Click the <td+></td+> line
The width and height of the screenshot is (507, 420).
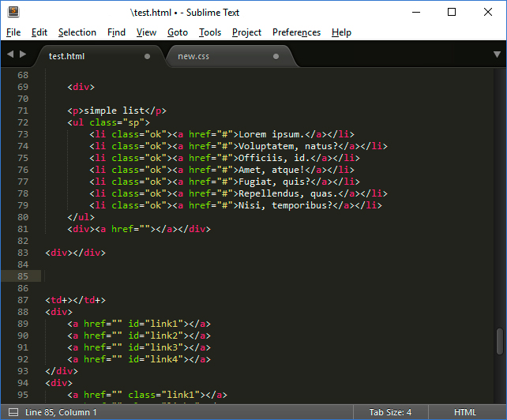[x=75, y=300]
